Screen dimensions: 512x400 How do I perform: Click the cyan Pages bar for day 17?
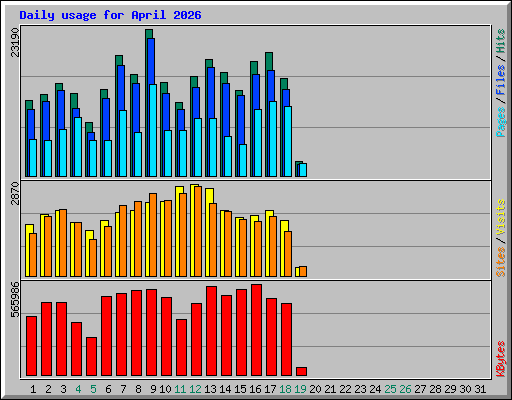[x=273, y=139]
